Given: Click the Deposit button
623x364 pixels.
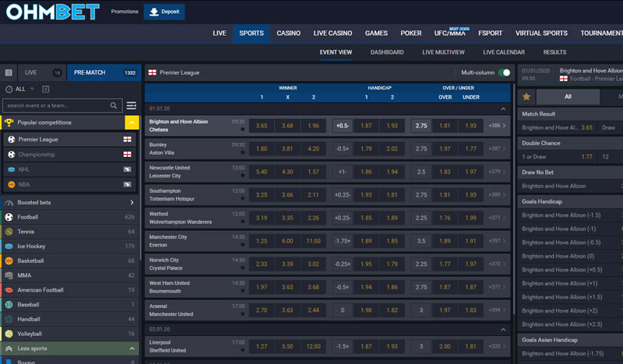Looking at the screenshot, I should pyautogui.click(x=164, y=12).
